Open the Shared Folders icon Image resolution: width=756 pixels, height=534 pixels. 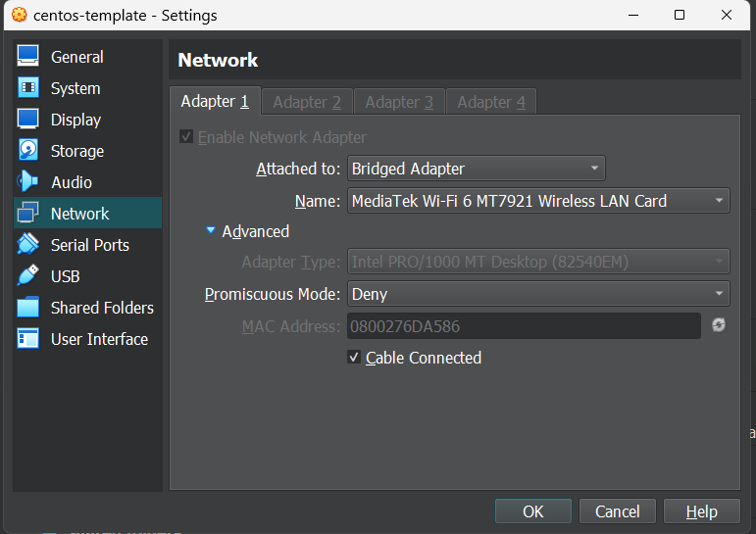28,308
